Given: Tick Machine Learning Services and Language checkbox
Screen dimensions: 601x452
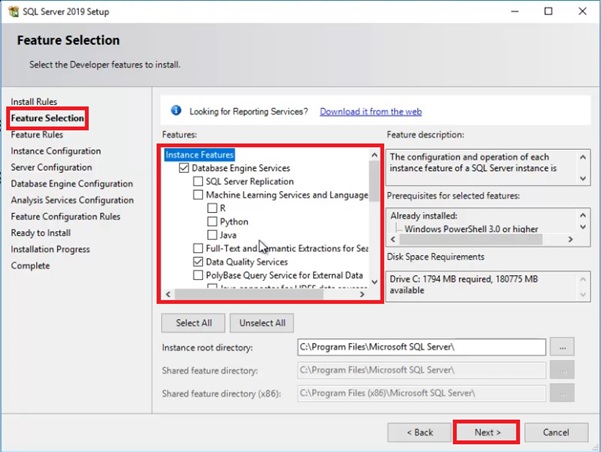Looking at the screenshot, I should click(x=198, y=195).
